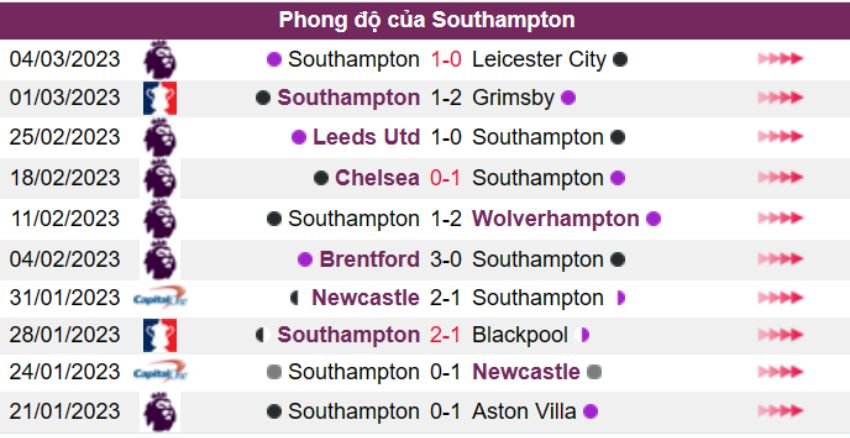Click the 11/02/2023 match date
Viewport: 850px width, 438px height.
tap(65, 218)
